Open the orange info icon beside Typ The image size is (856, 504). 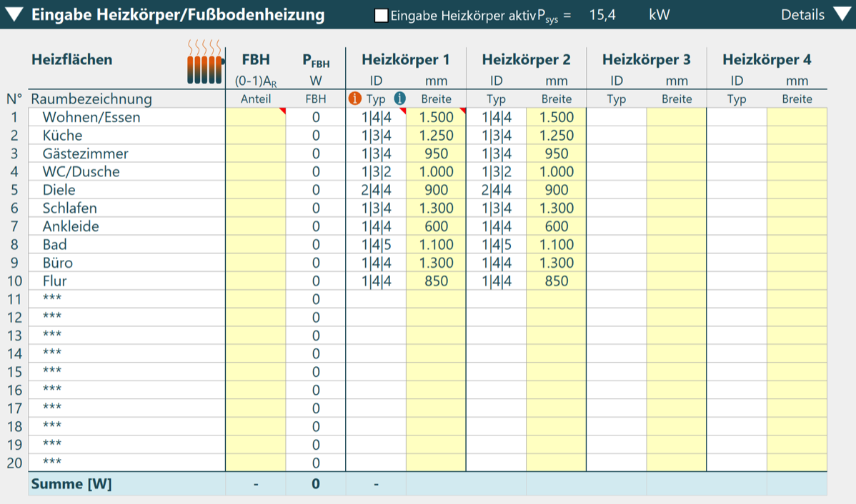355,99
